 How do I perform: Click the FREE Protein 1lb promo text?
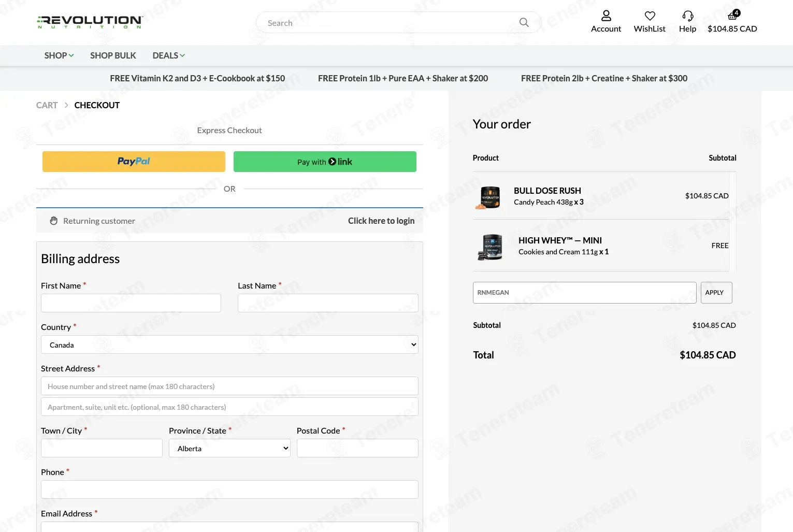point(403,78)
